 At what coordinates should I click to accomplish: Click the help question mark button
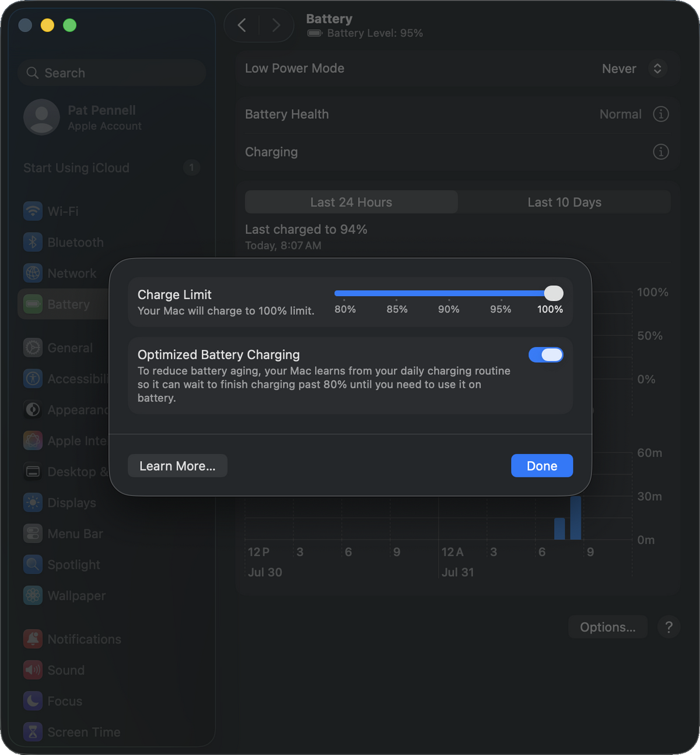click(668, 627)
